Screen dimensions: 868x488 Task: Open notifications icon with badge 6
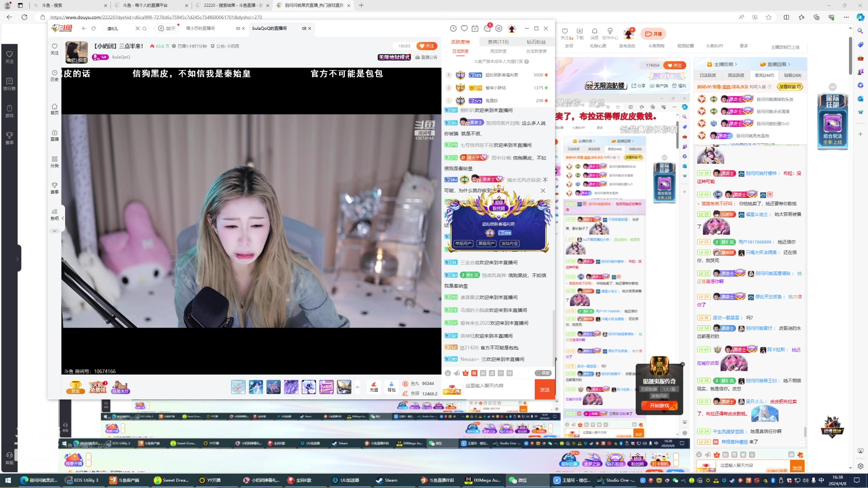[x=487, y=28]
